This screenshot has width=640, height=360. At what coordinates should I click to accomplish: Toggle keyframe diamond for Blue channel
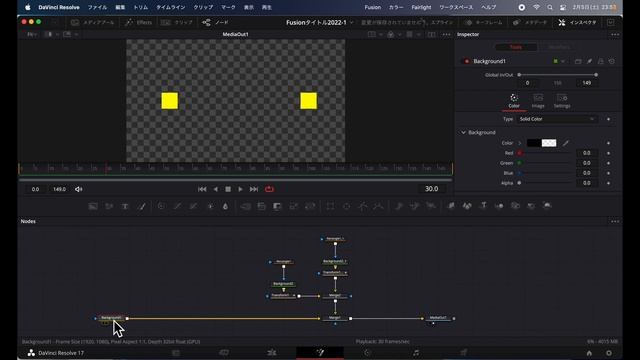pyautogui.click(x=608, y=173)
